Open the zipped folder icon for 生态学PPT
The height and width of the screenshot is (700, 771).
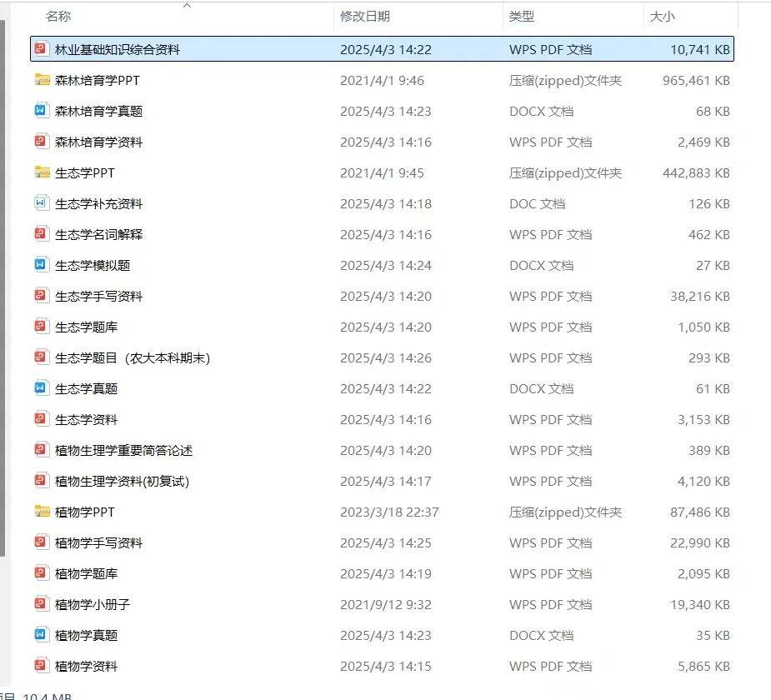pos(42,172)
